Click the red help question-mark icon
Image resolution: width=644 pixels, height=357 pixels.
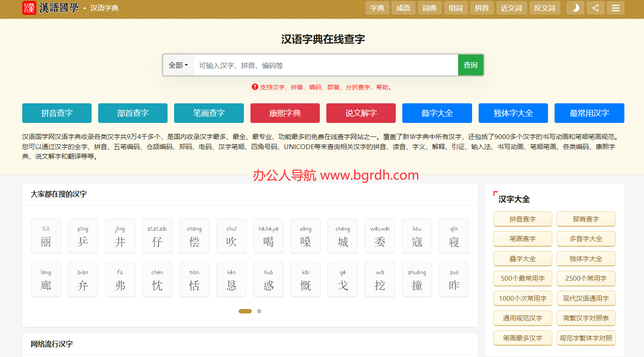(255, 87)
